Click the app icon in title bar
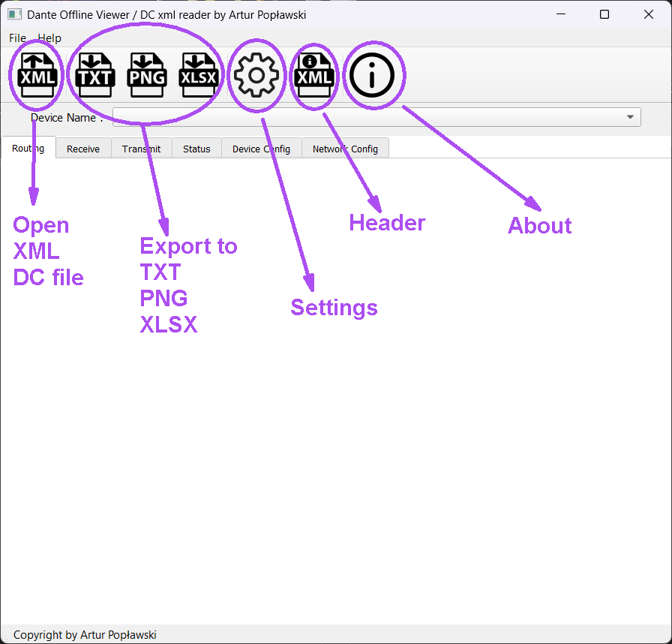This screenshot has height=644, width=672. (x=14, y=14)
